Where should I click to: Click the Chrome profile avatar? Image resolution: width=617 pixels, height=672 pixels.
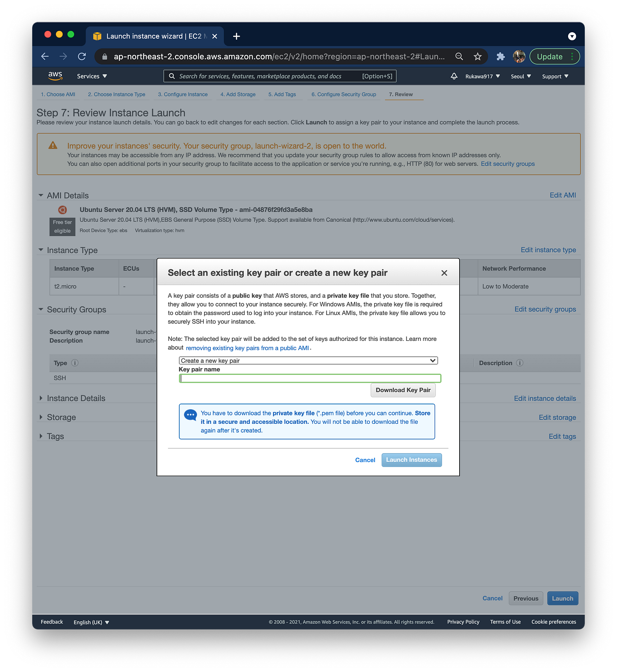coord(519,56)
